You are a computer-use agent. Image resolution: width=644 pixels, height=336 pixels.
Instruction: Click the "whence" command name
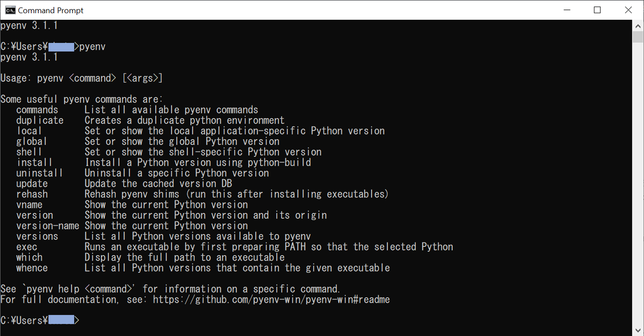coord(32,268)
